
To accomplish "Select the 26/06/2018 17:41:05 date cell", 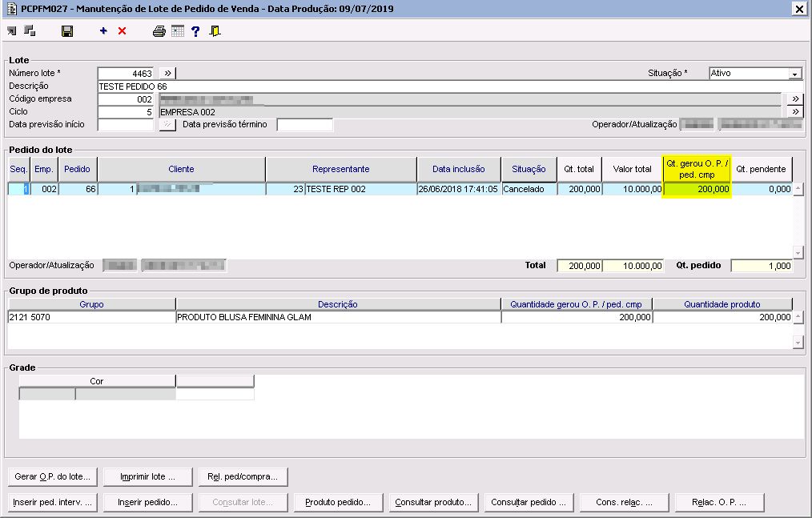I will click(x=459, y=189).
